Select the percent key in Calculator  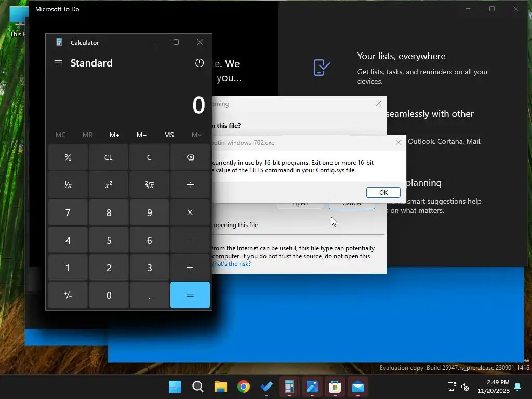68,157
